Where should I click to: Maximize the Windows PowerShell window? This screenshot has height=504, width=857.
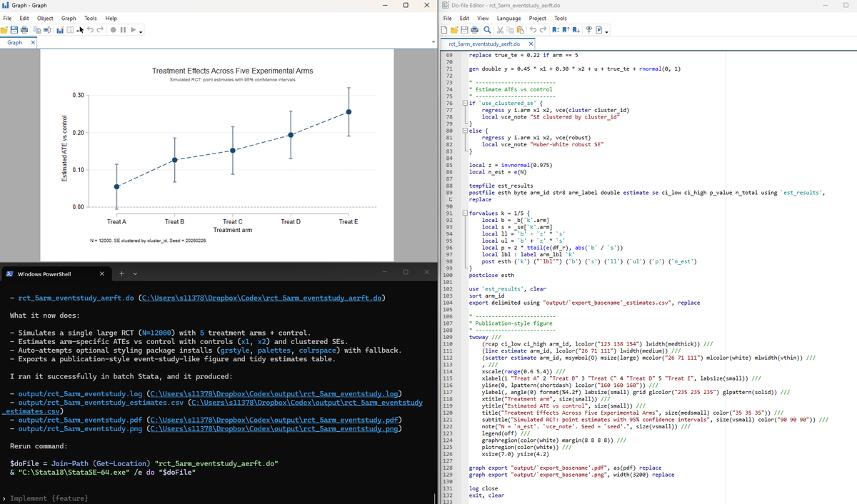click(406, 272)
